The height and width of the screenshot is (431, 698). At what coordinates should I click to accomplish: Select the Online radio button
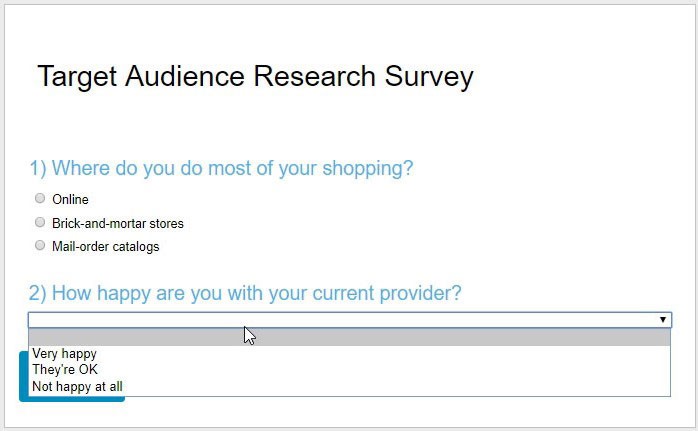pos(40,198)
